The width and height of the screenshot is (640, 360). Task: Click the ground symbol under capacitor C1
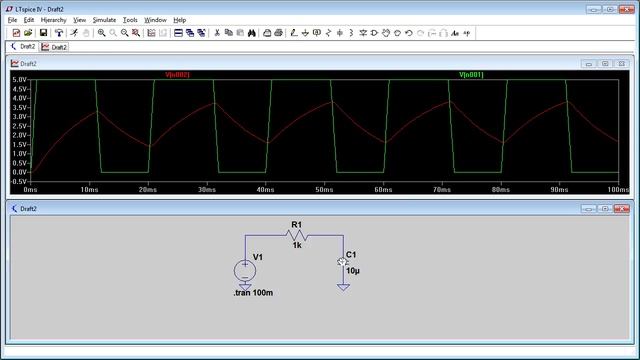point(343,287)
